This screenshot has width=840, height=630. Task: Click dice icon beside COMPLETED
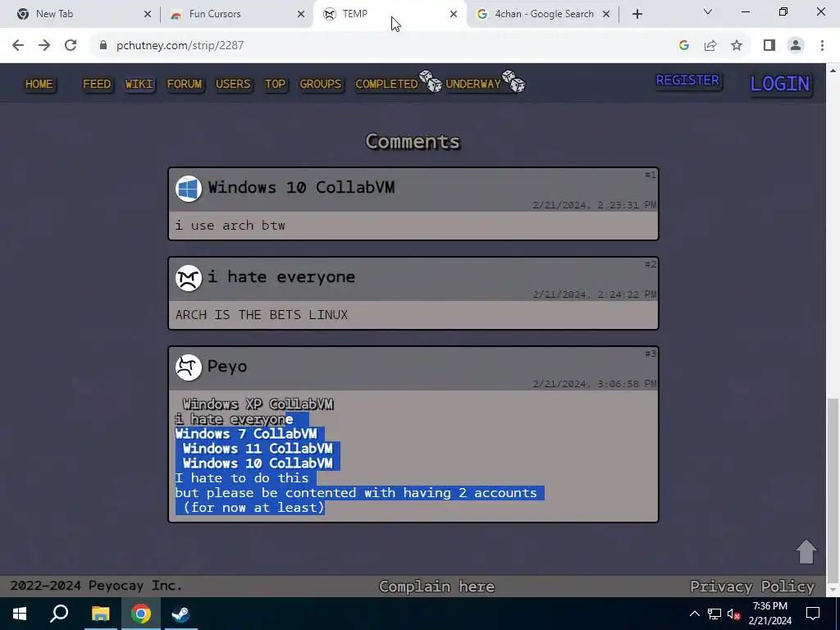pyautogui.click(x=430, y=81)
